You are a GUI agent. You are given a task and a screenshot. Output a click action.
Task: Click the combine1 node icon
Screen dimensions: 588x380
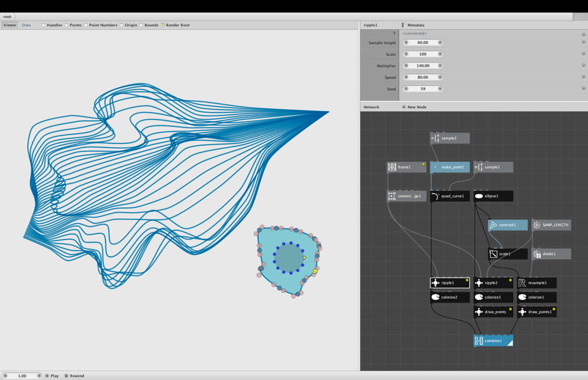(x=479, y=341)
